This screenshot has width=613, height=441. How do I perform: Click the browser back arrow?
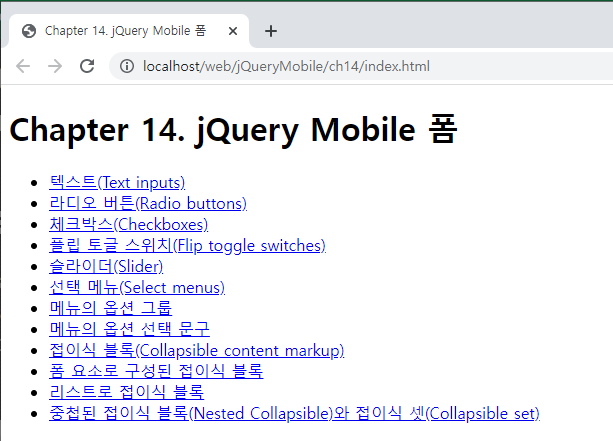click(x=23, y=66)
